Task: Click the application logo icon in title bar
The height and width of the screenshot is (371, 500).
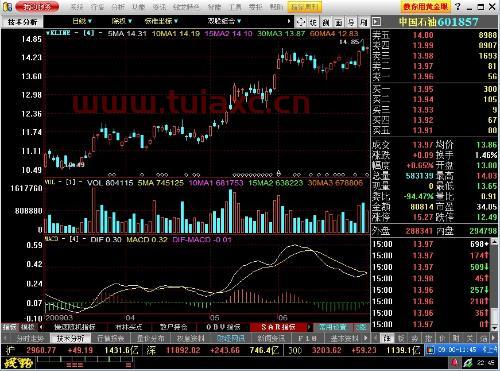Action: (x=7, y=7)
